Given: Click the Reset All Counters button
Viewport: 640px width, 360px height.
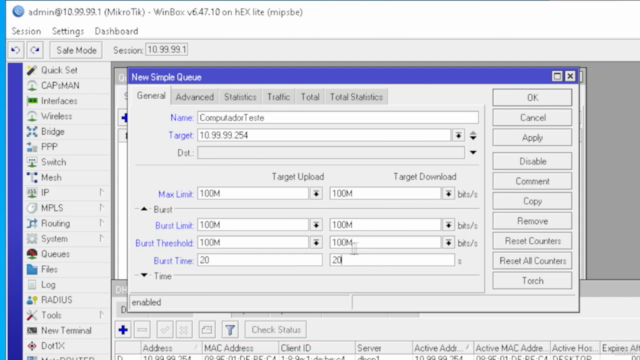Looking at the screenshot, I should pyautogui.click(x=532, y=261).
